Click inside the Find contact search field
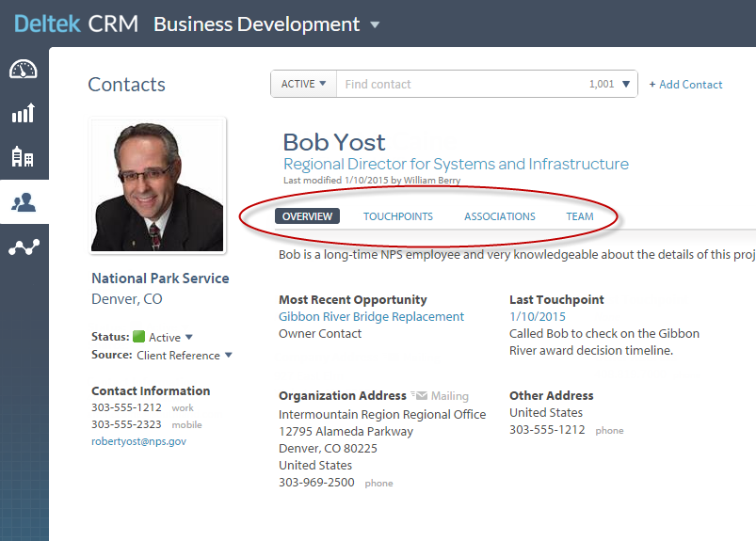The image size is (756, 541). (x=461, y=85)
